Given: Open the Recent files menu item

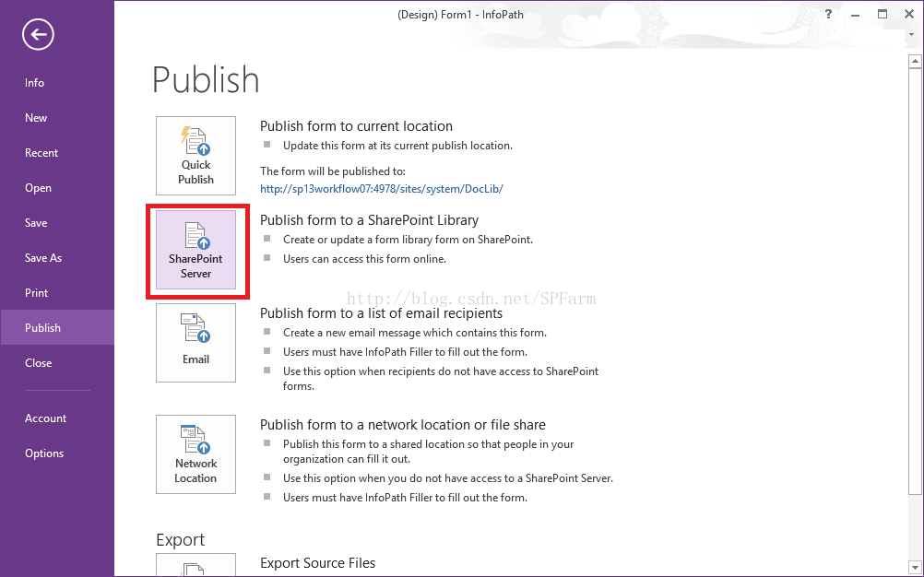Looking at the screenshot, I should tap(41, 153).
